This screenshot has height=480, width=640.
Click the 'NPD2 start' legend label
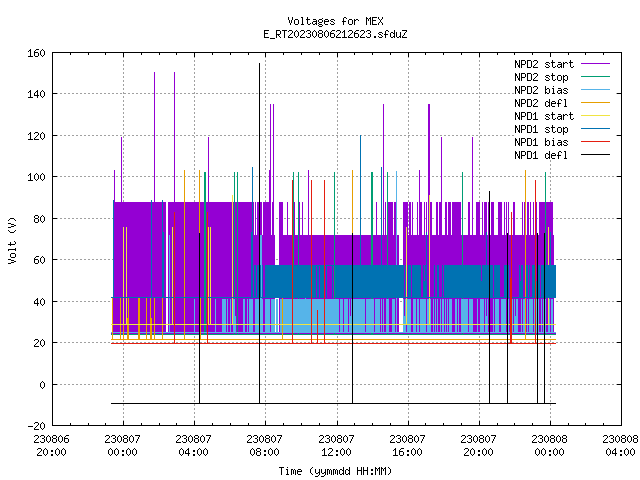click(544, 64)
